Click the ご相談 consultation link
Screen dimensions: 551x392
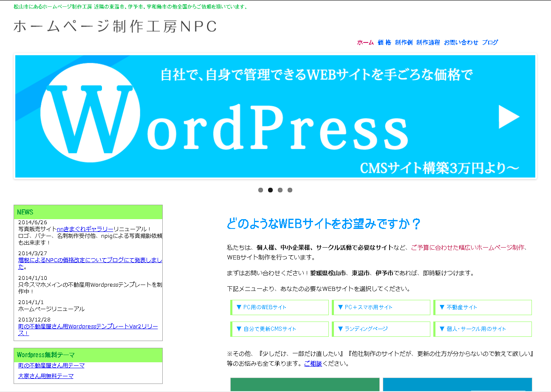(313, 364)
